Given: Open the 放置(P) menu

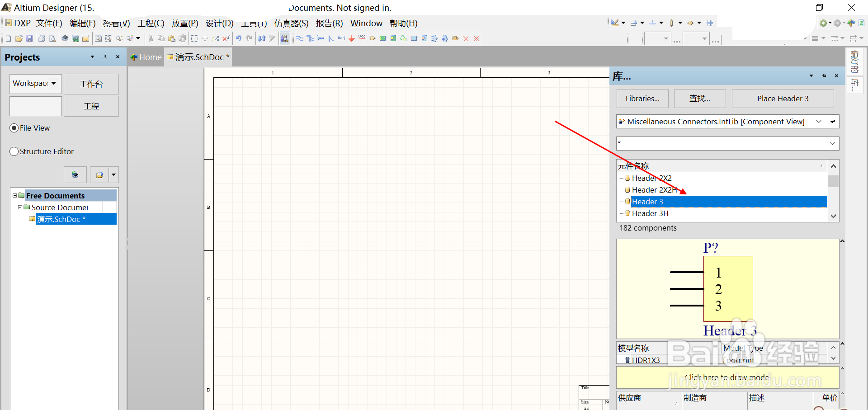Looking at the screenshot, I should coord(185,23).
